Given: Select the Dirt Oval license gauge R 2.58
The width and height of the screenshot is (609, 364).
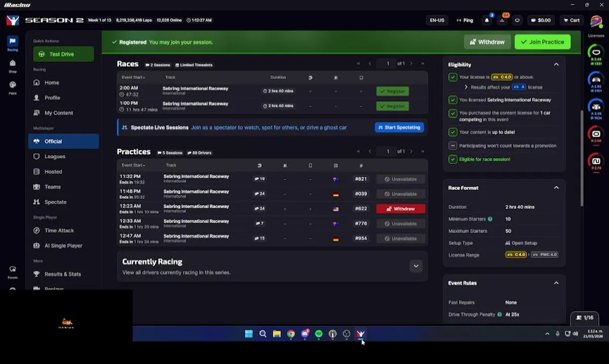Looking at the screenshot, I should click(x=596, y=136).
